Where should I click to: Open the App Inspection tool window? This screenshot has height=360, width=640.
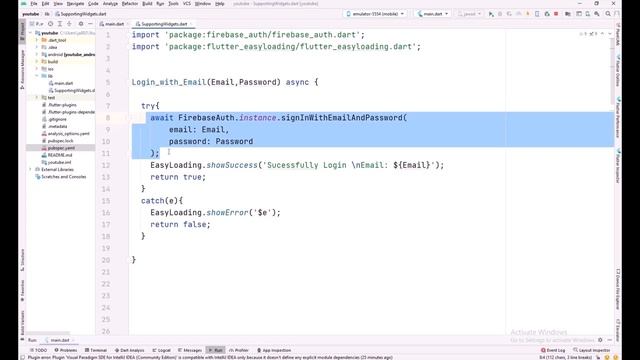point(274,350)
